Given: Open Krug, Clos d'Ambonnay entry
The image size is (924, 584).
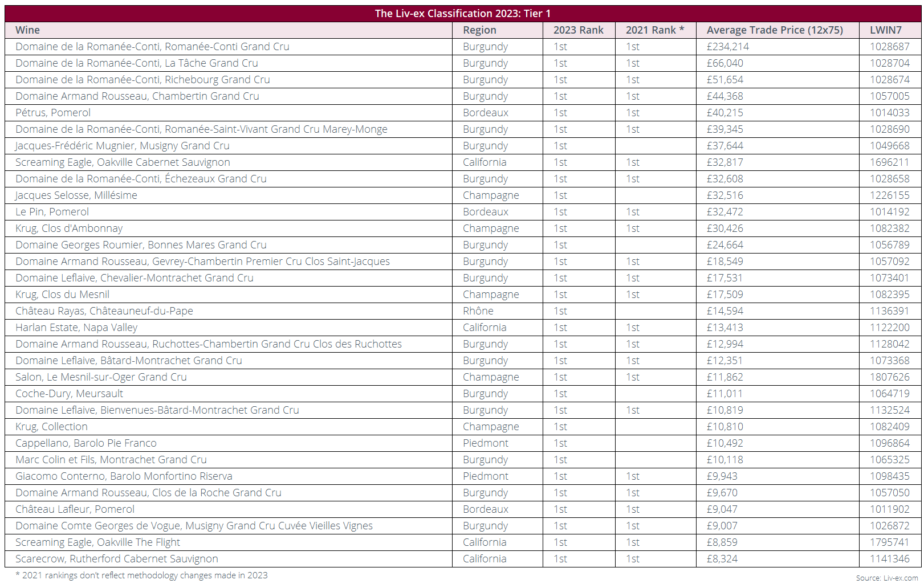Looking at the screenshot, I should [69, 228].
